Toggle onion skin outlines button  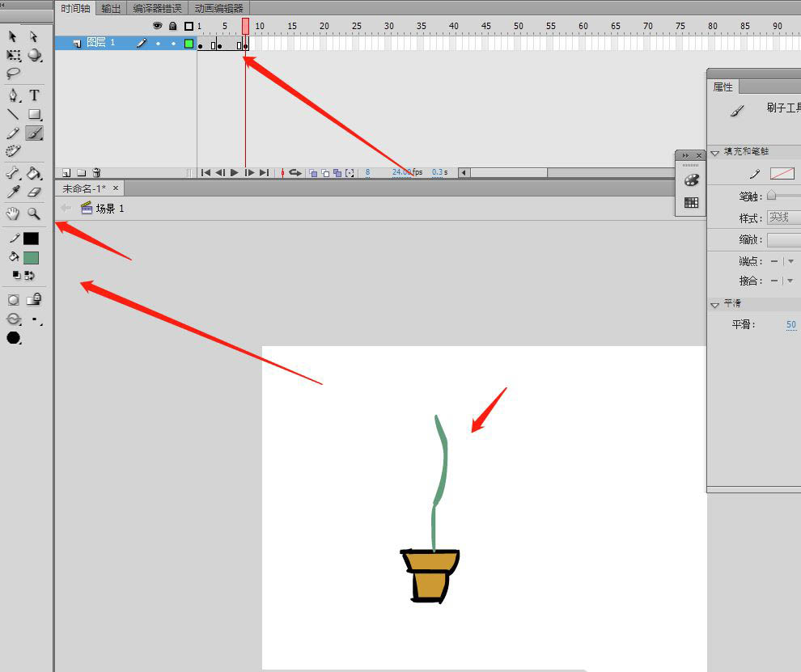(325, 173)
